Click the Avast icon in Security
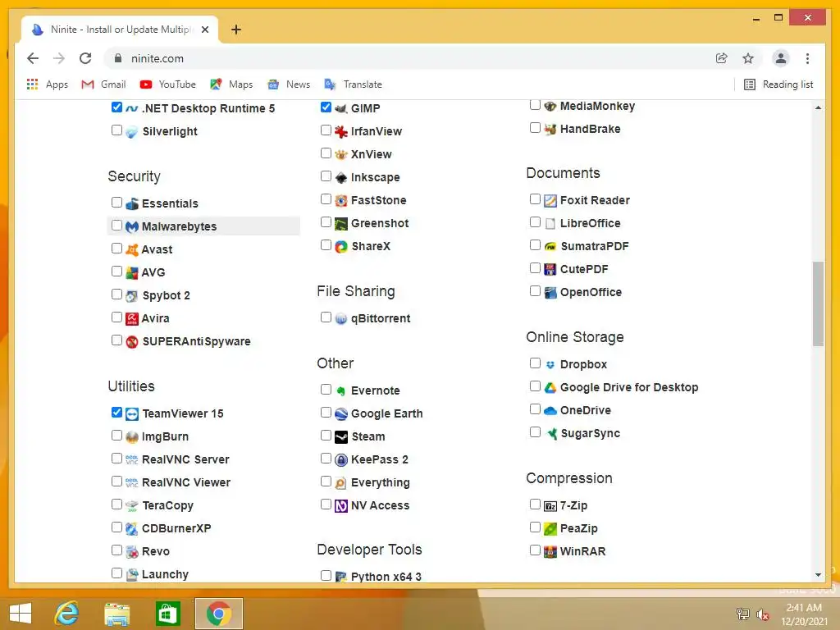This screenshot has height=630, width=840. coord(132,249)
